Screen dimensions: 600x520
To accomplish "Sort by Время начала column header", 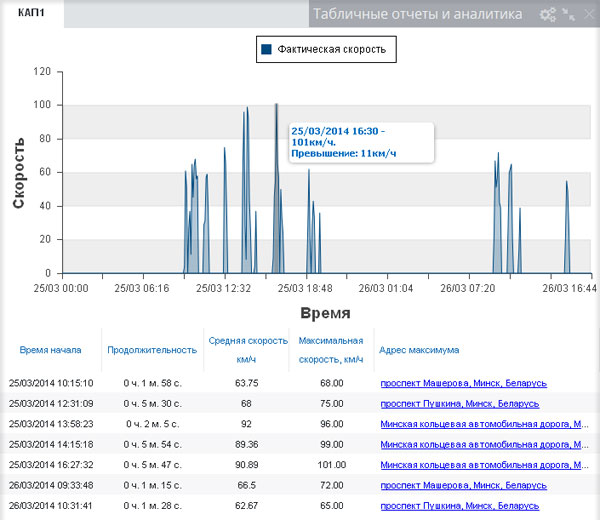I will pos(50,350).
